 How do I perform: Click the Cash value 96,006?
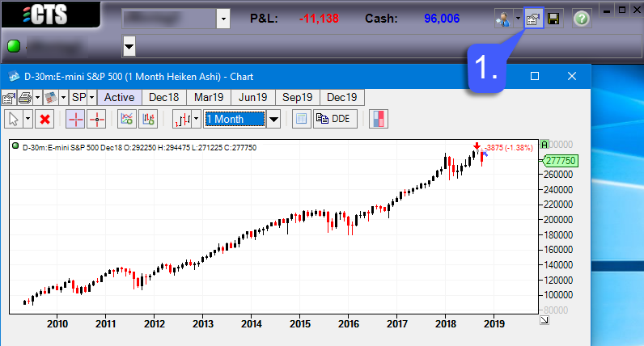[442, 19]
